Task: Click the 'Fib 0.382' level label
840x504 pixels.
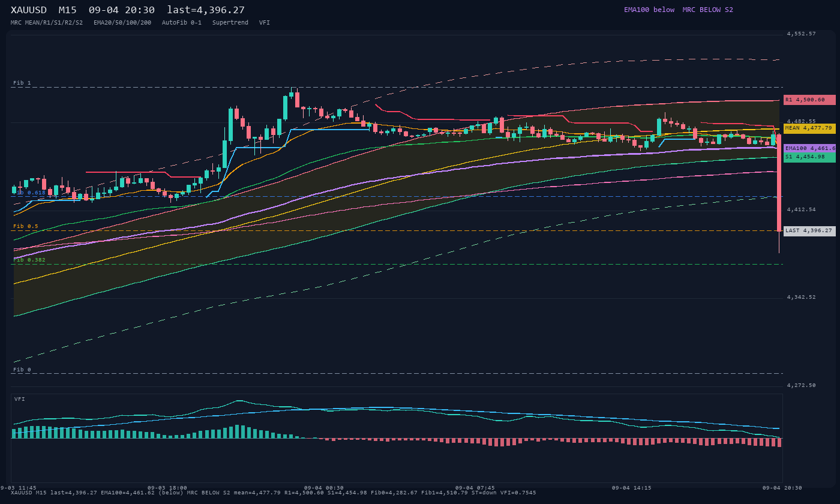Action: [29, 260]
